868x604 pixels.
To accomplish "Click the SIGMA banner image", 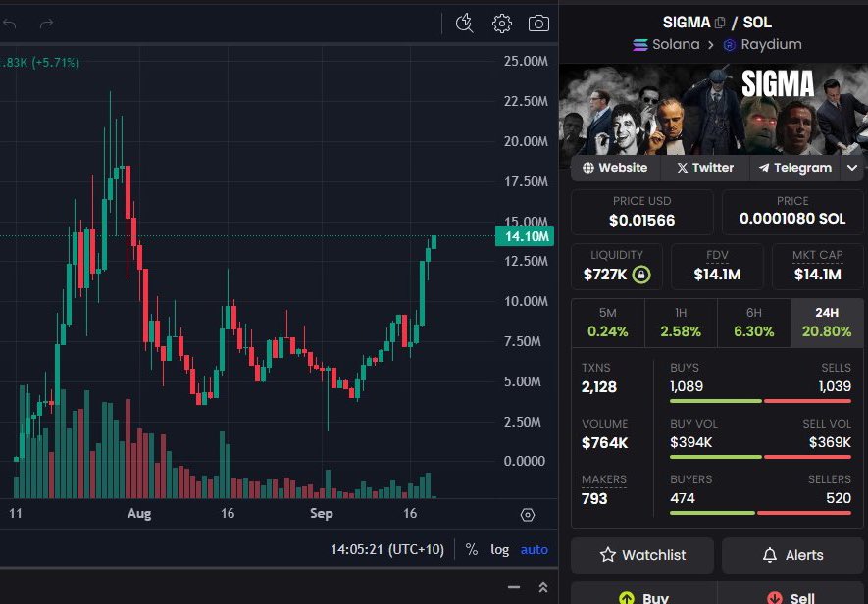I will pos(714,110).
